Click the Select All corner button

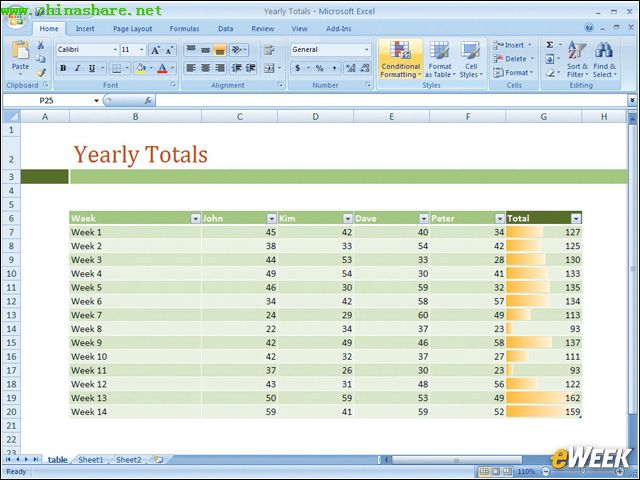(11, 117)
